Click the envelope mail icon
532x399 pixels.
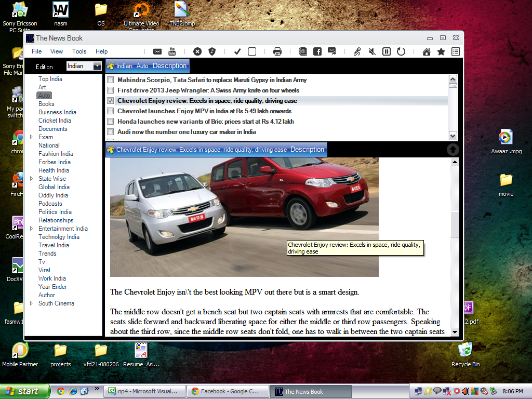click(x=157, y=51)
